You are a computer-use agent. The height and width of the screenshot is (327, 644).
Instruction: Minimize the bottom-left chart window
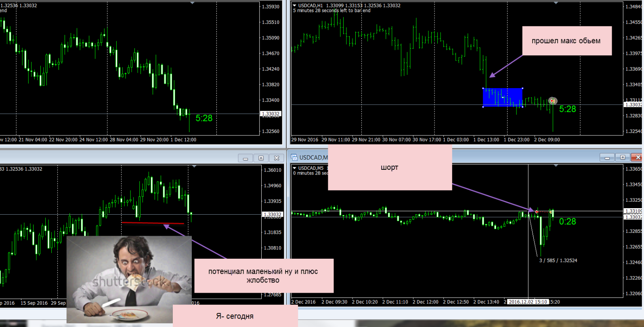245,158
